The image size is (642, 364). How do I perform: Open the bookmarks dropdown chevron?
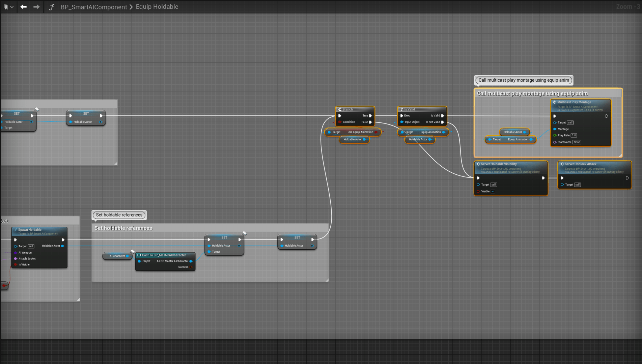[12, 7]
